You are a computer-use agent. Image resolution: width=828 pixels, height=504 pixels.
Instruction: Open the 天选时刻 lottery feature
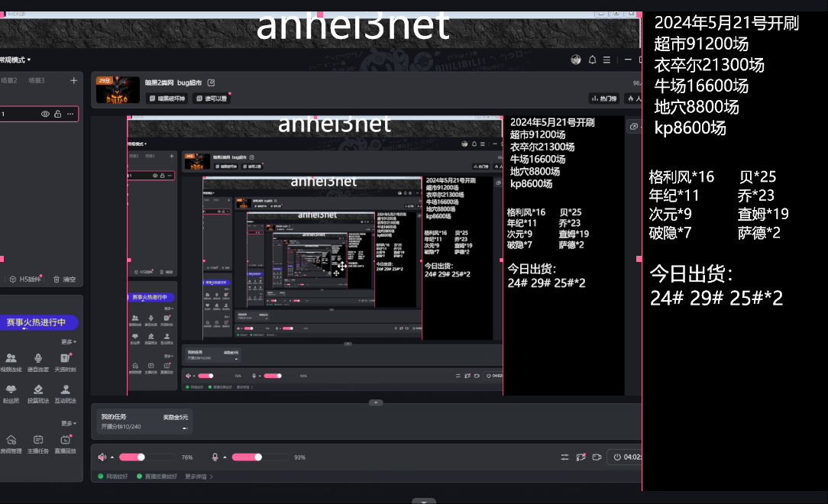click(66, 362)
